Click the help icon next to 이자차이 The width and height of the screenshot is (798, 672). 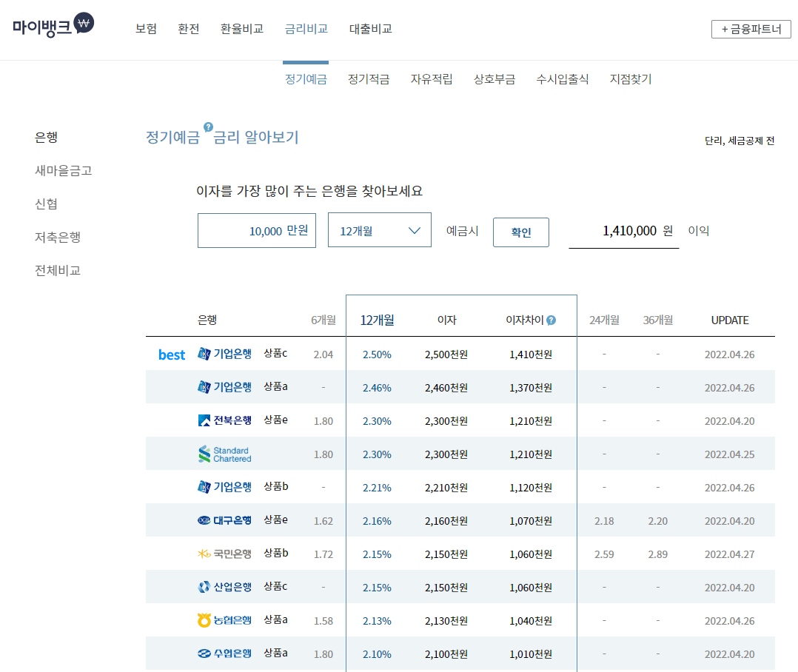(551, 320)
